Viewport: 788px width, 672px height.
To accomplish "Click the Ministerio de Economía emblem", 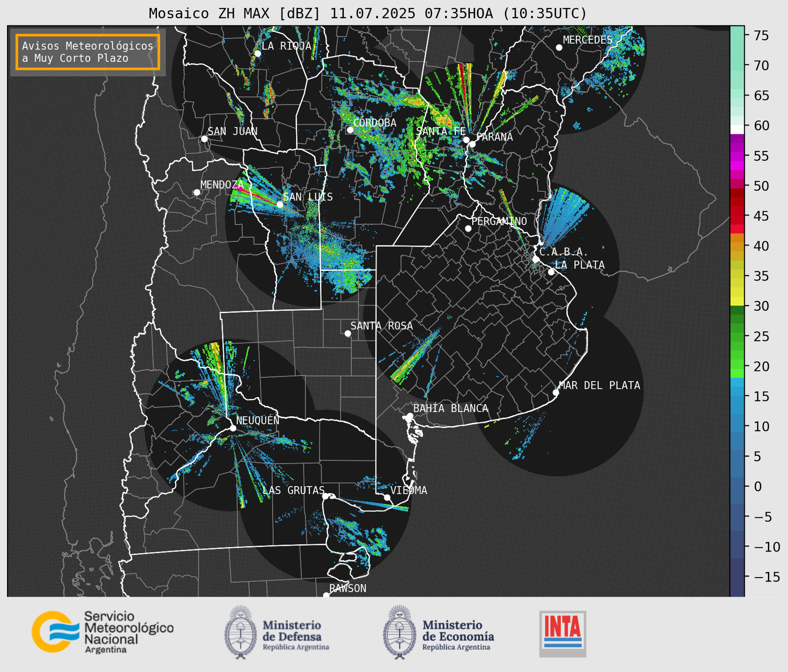I will click(x=399, y=632).
